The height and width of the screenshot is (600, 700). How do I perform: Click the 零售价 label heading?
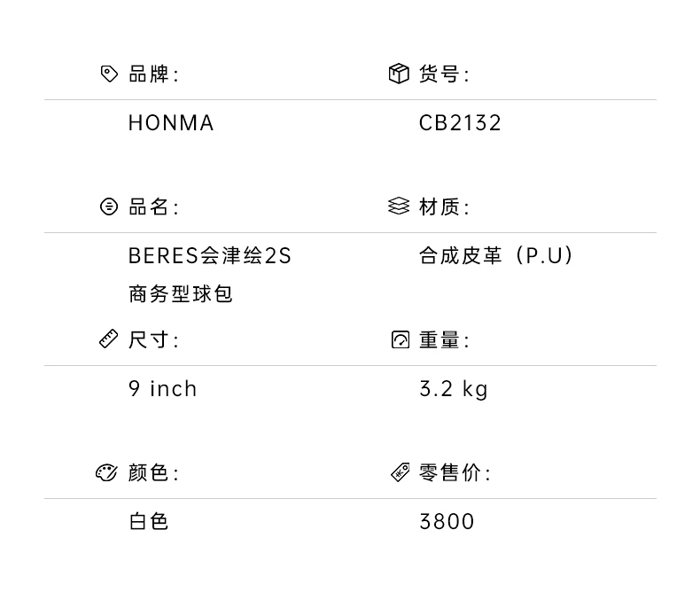click(x=454, y=473)
